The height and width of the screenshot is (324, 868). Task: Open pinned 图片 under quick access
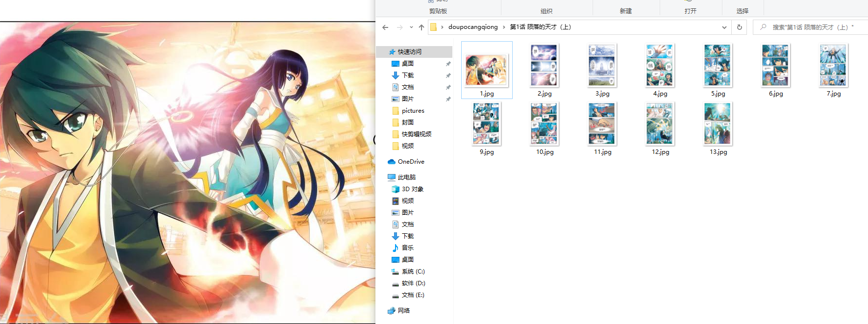(408, 99)
